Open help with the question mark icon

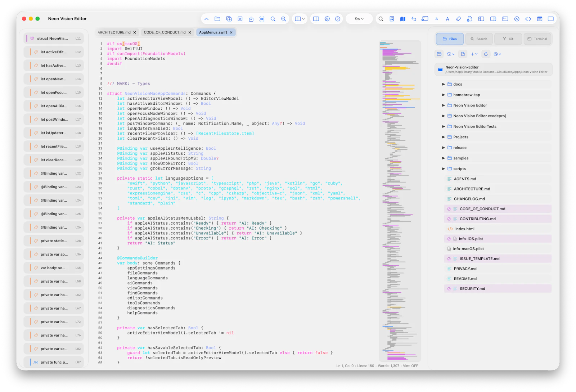[338, 19]
